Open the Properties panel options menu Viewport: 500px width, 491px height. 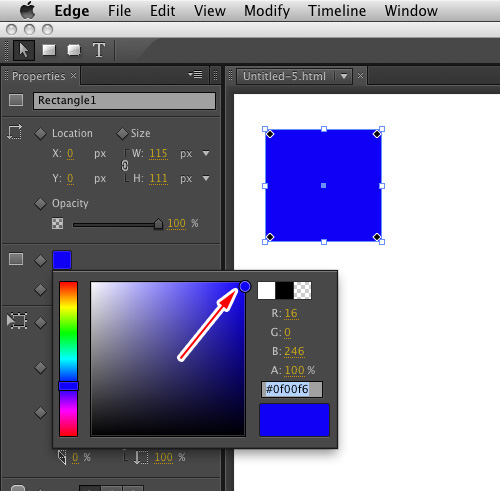(x=195, y=74)
